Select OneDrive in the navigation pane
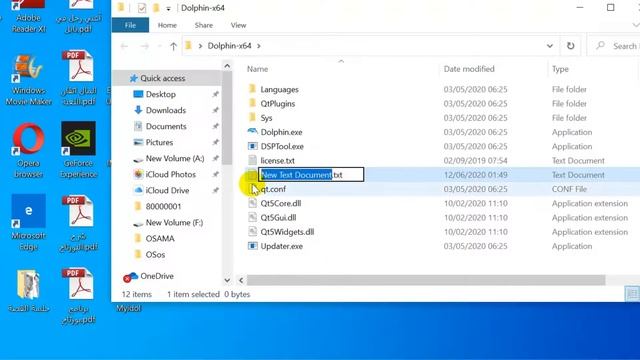 [x=157, y=276]
